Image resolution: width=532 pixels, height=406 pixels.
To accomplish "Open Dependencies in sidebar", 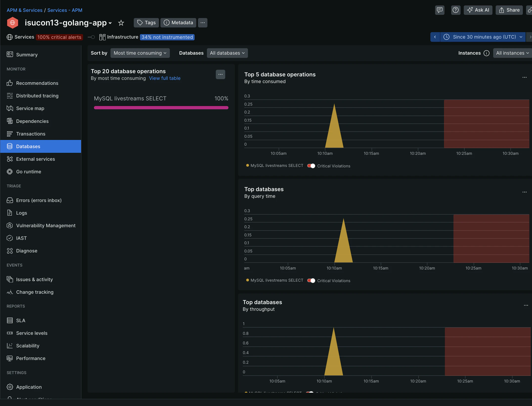I will (41, 121).
